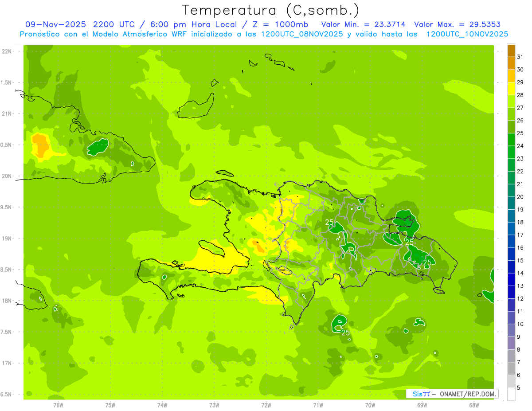
Task: Click the "17N" latitude axis label
Action: 6,363
